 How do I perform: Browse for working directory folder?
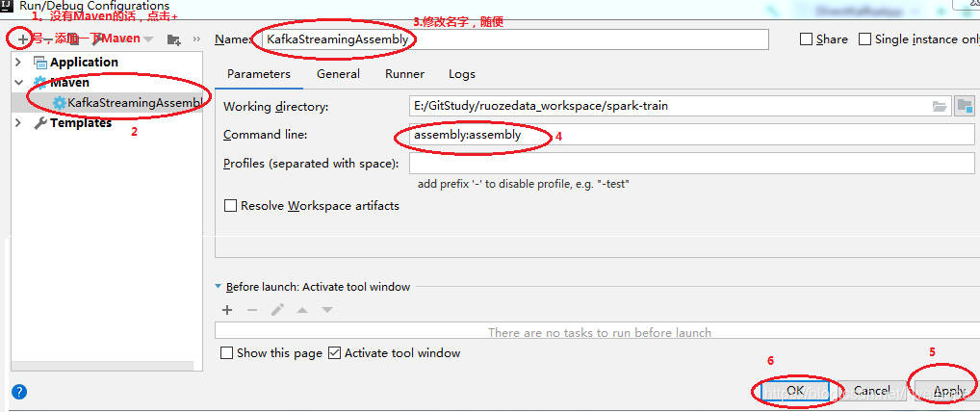940,106
